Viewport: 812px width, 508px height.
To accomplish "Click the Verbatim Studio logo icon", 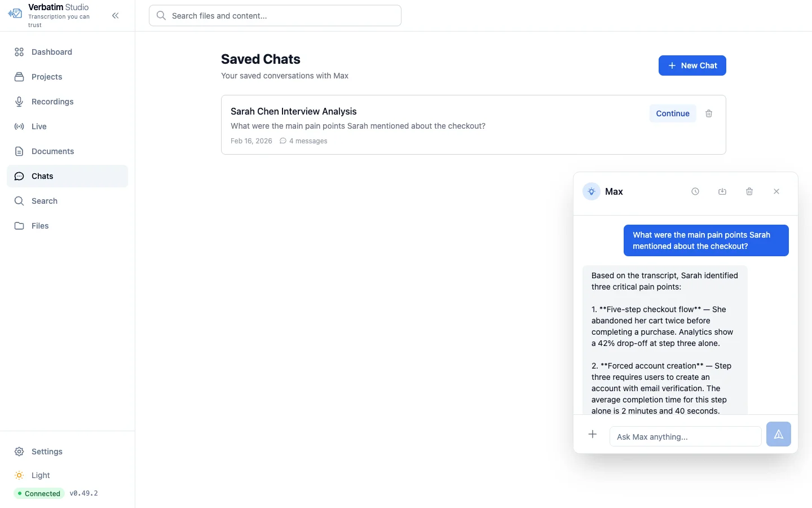I will [x=15, y=14].
